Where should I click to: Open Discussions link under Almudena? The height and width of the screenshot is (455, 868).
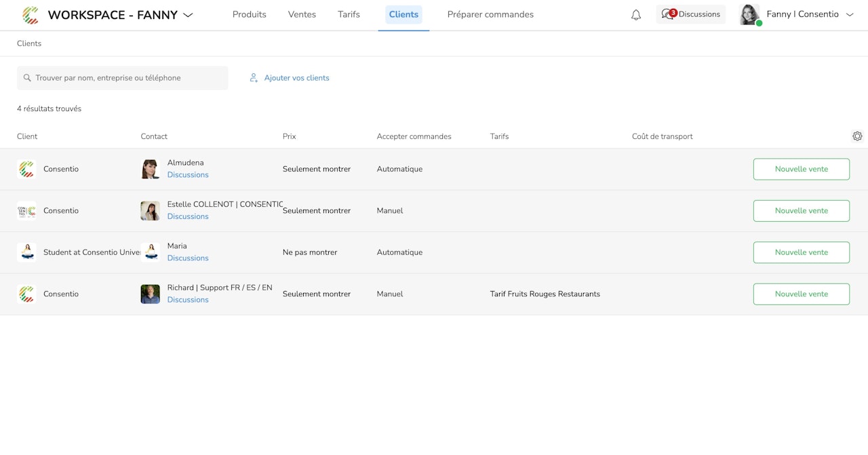(188, 175)
